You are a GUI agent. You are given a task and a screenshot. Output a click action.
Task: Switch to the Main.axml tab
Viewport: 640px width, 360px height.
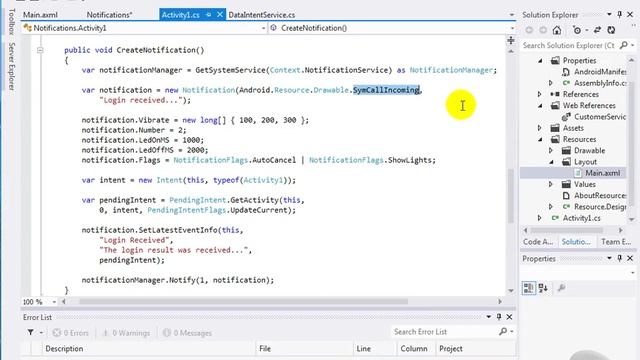coord(40,15)
